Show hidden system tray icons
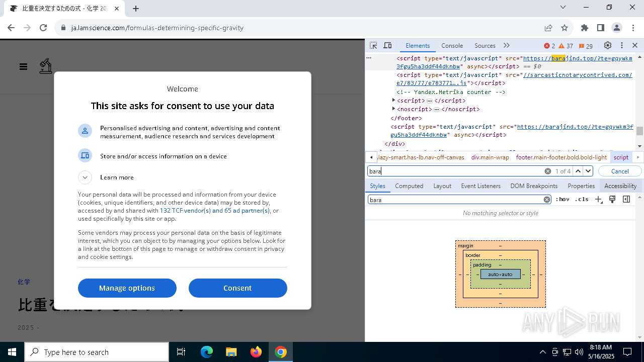This screenshot has height=362, width=644. pyautogui.click(x=542, y=352)
